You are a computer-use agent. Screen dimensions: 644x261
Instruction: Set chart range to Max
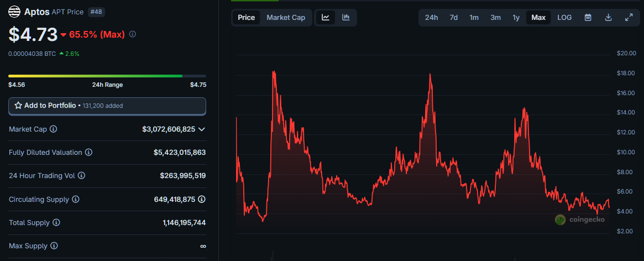tap(538, 18)
